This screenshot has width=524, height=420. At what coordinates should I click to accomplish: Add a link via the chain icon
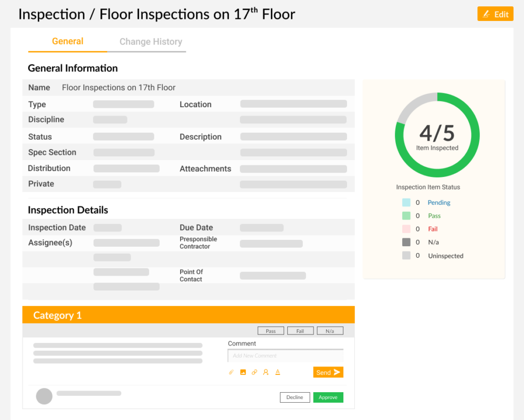coord(254,372)
